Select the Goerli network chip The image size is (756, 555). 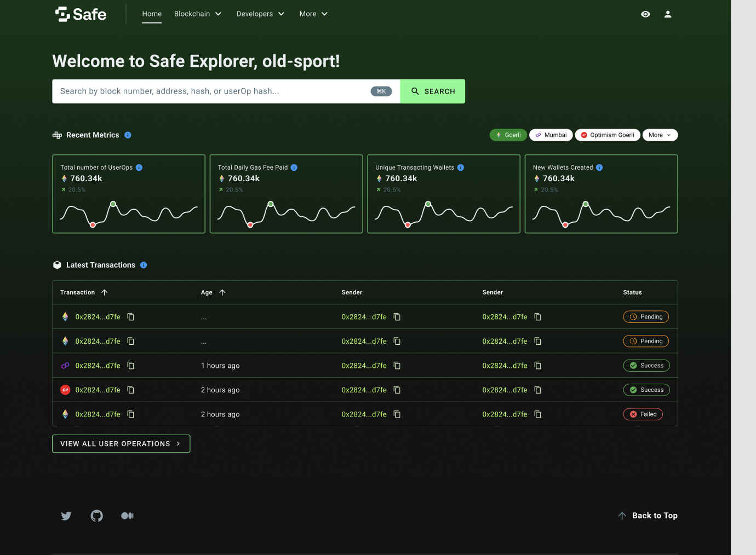[508, 135]
